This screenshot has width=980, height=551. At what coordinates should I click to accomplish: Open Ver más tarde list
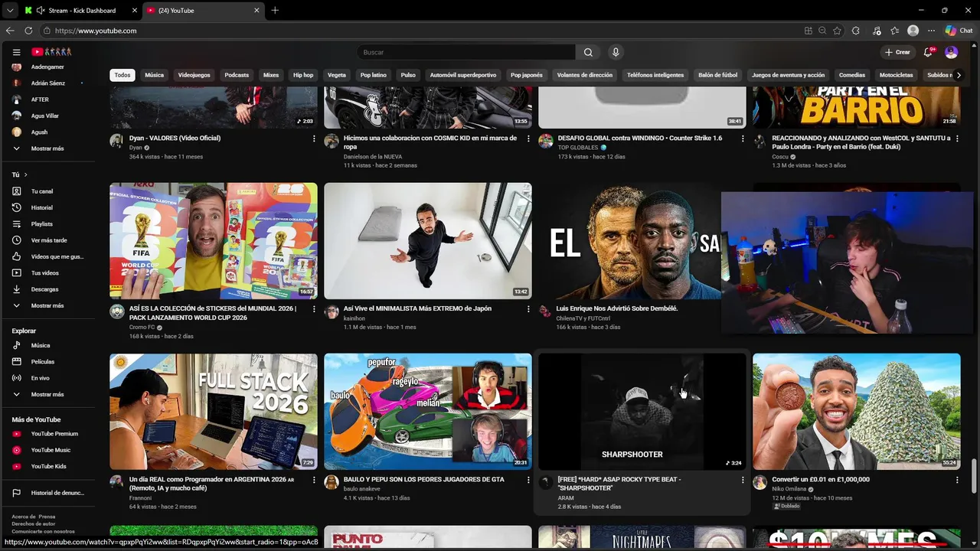(x=47, y=240)
